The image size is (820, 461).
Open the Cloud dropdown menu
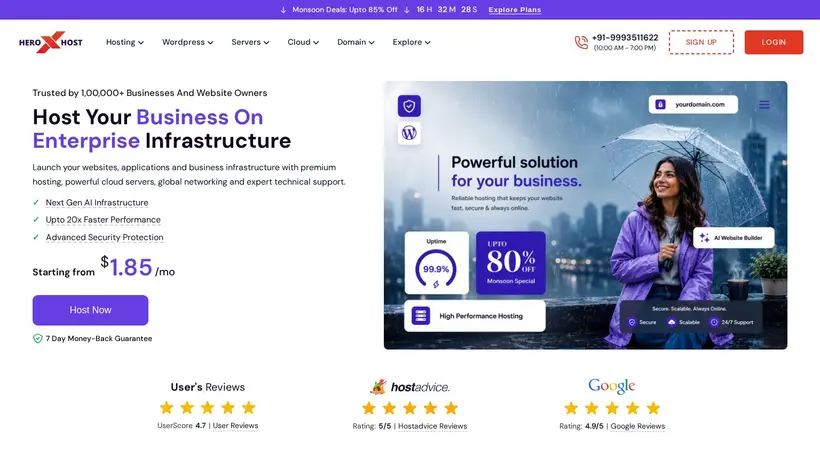coord(303,42)
